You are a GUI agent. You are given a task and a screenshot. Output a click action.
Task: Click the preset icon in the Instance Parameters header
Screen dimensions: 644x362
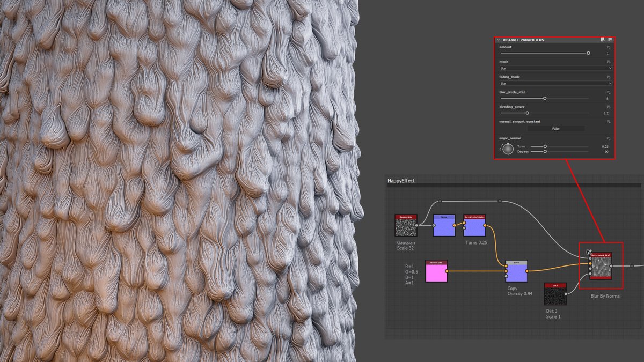click(x=603, y=40)
